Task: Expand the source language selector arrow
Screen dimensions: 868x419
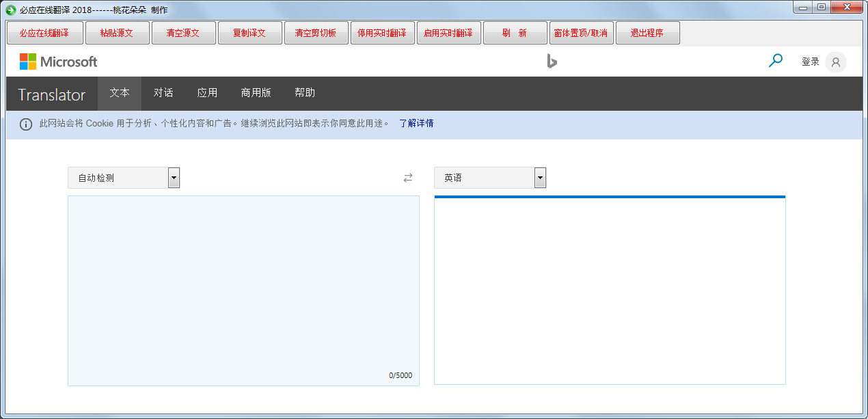Action: 174,178
